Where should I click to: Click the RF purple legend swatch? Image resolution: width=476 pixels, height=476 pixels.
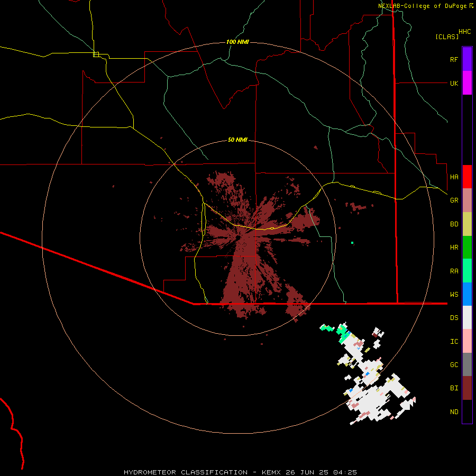[467, 59]
